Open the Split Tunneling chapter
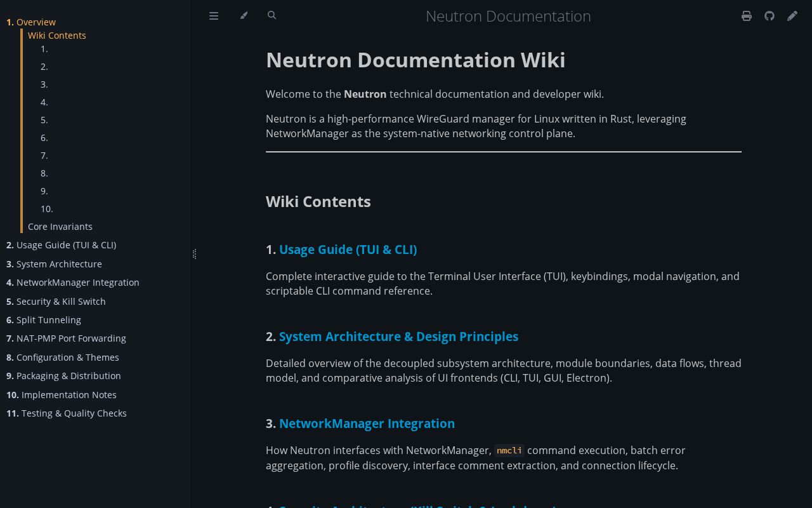The height and width of the screenshot is (508, 812). coord(44,320)
